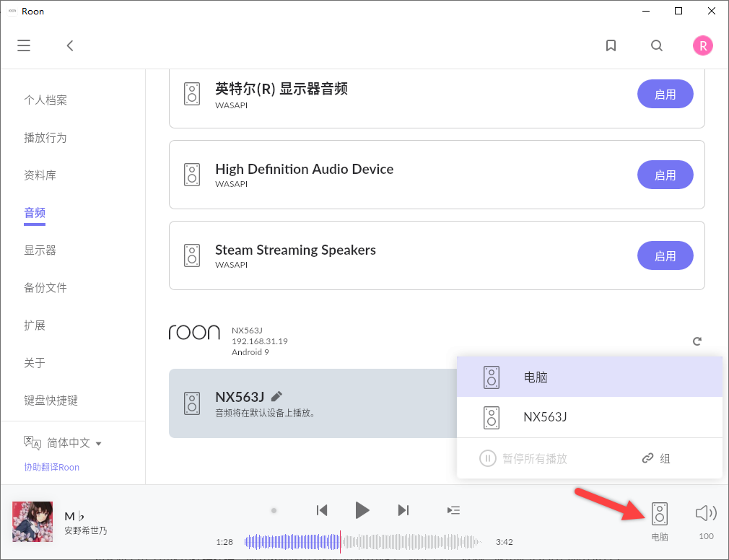The image size is (729, 560).
Task: Enable High Definition Audio Device with 启用
Action: click(x=665, y=175)
